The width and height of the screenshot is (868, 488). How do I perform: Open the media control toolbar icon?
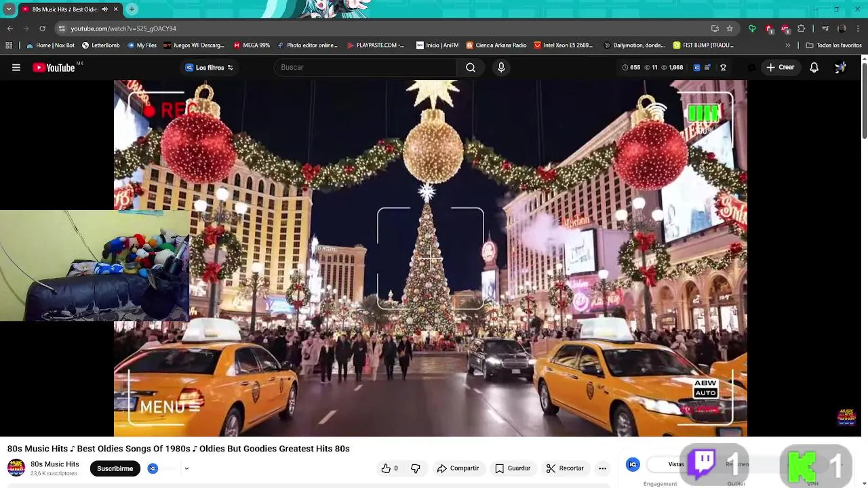pos(825,28)
